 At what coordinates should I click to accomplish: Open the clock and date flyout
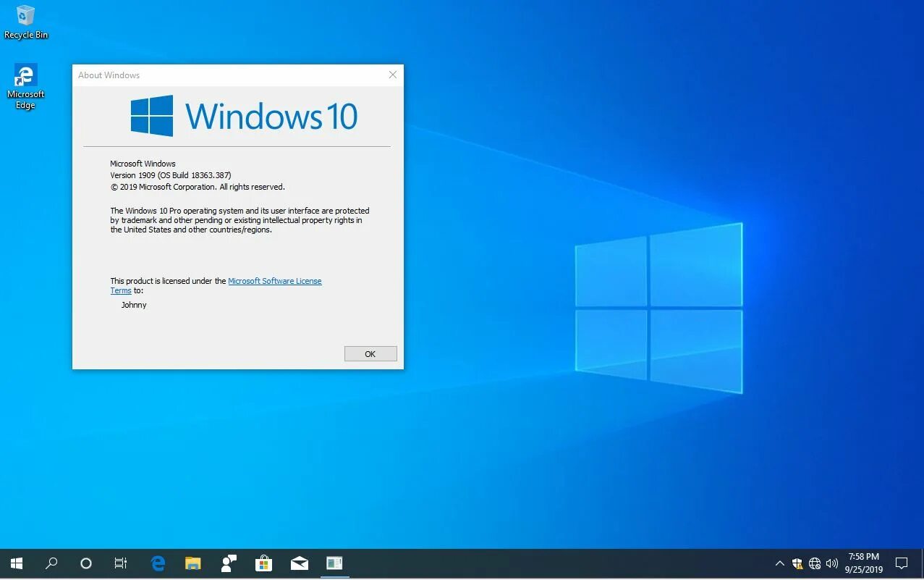864,563
